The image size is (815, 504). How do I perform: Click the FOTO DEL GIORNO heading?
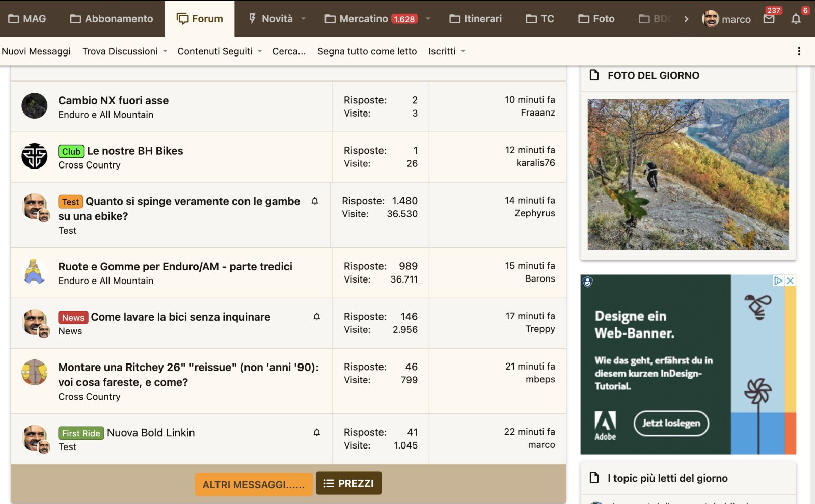(x=653, y=75)
